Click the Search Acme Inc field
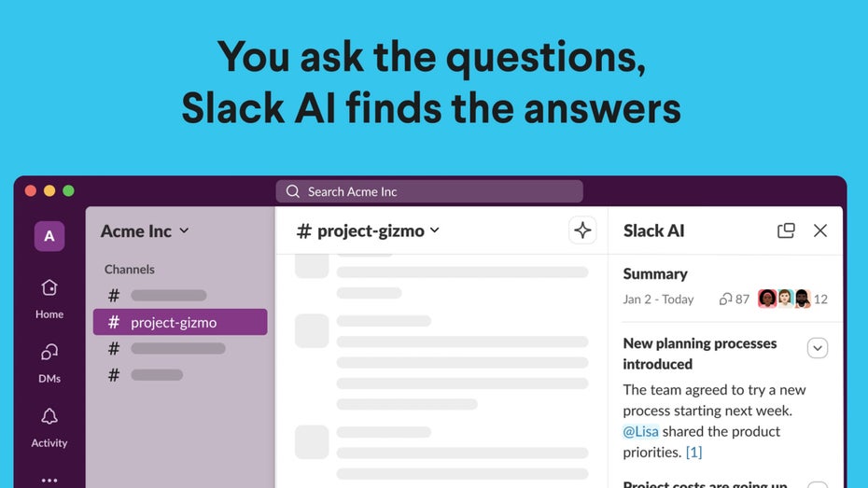The height and width of the screenshot is (488, 868). (429, 191)
